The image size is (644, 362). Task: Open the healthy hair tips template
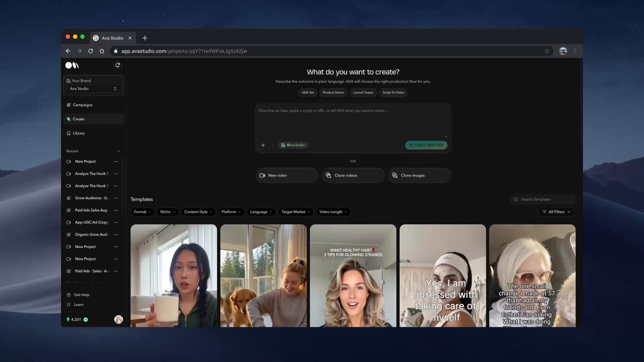pos(353,276)
